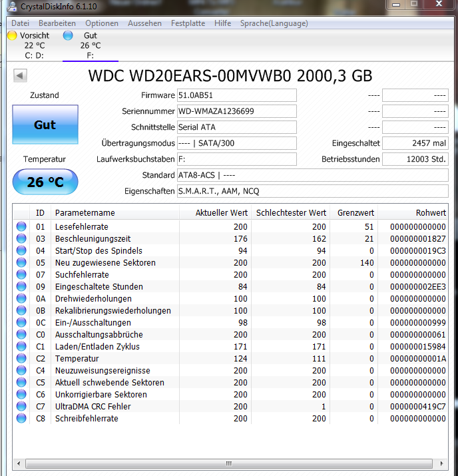
Task: Click the Rohwert column header
Action: pyautogui.click(x=413, y=213)
